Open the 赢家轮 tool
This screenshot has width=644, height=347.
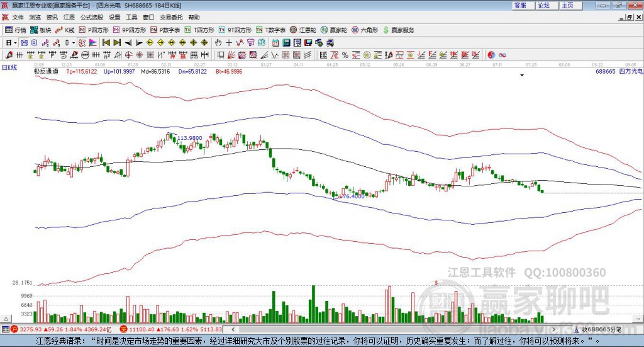pos(334,30)
